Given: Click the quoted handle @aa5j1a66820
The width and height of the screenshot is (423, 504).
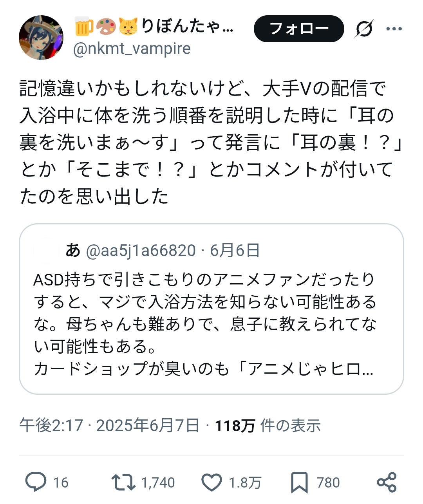Looking at the screenshot, I should pyautogui.click(x=141, y=251).
